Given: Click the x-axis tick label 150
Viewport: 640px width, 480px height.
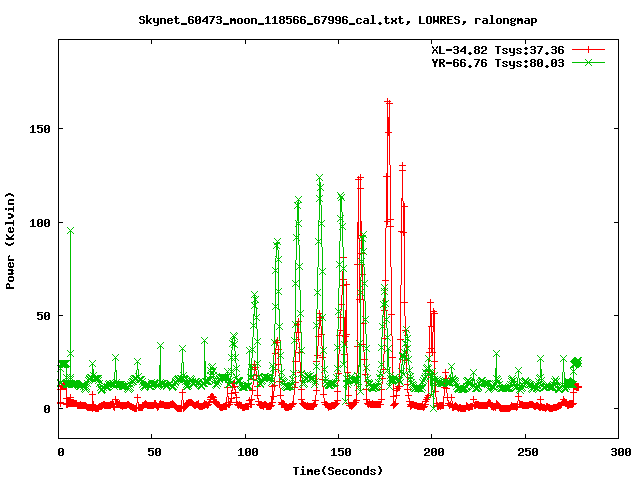Looking at the screenshot, I should pos(341,452).
